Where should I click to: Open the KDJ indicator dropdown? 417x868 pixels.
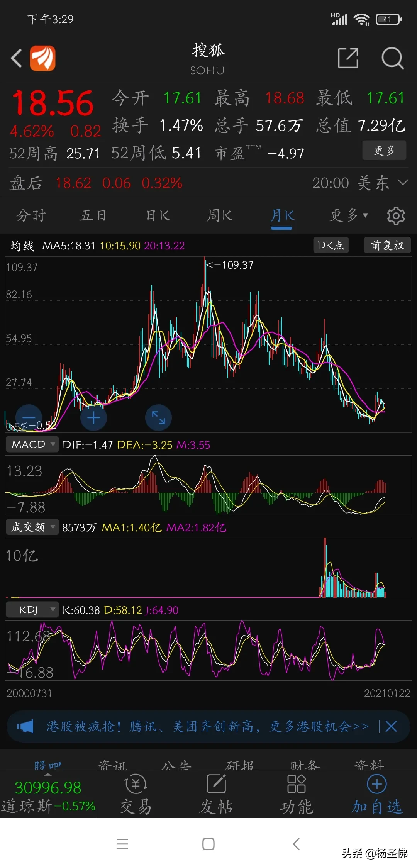[x=32, y=610]
